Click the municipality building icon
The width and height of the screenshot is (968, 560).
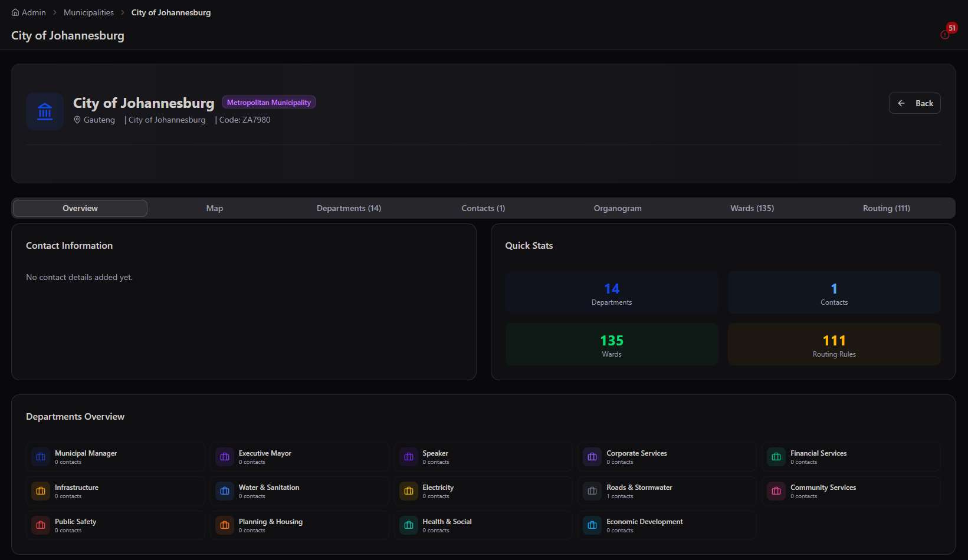(45, 111)
